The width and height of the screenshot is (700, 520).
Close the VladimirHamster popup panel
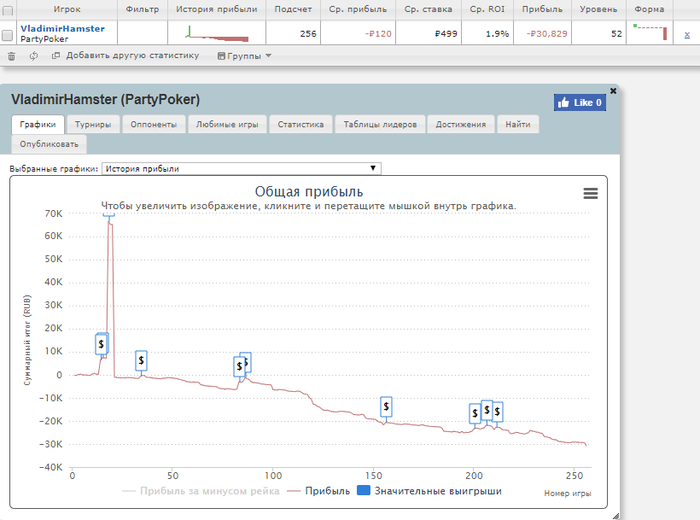pos(613,91)
